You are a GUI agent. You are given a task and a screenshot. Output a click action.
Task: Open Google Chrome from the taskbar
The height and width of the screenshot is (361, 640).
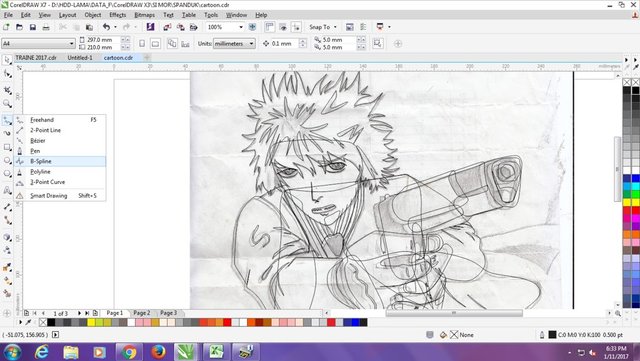click(x=129, y=352)
